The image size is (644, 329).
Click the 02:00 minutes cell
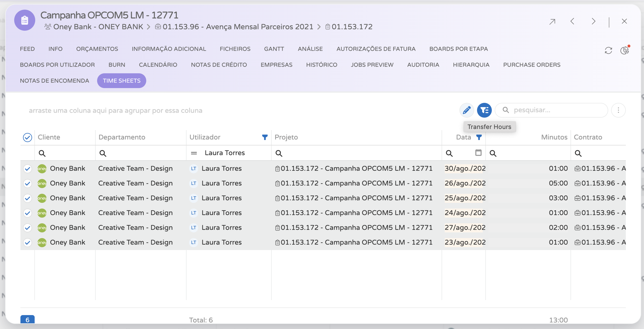click(x=528, y=228)
